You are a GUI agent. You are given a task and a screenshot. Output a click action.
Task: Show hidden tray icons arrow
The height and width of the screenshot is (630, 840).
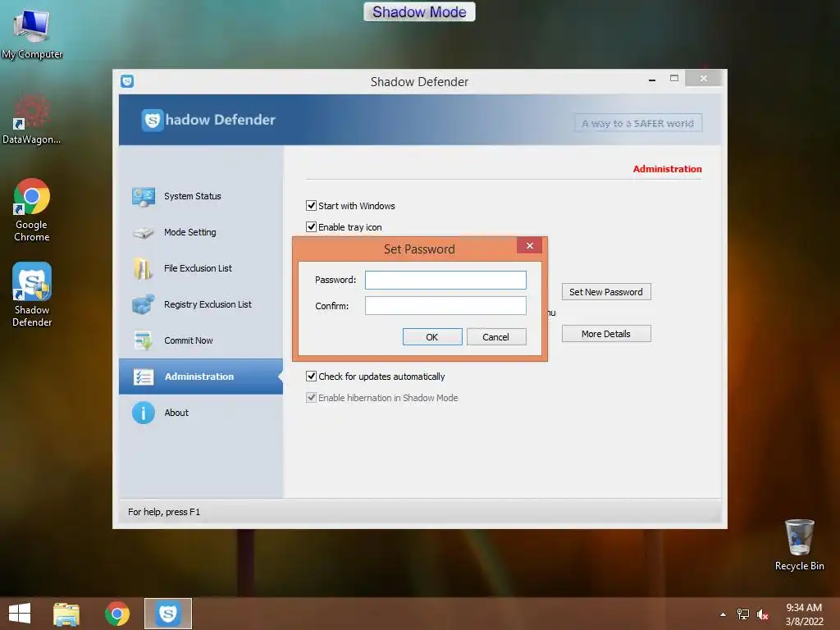pos(724,614)
